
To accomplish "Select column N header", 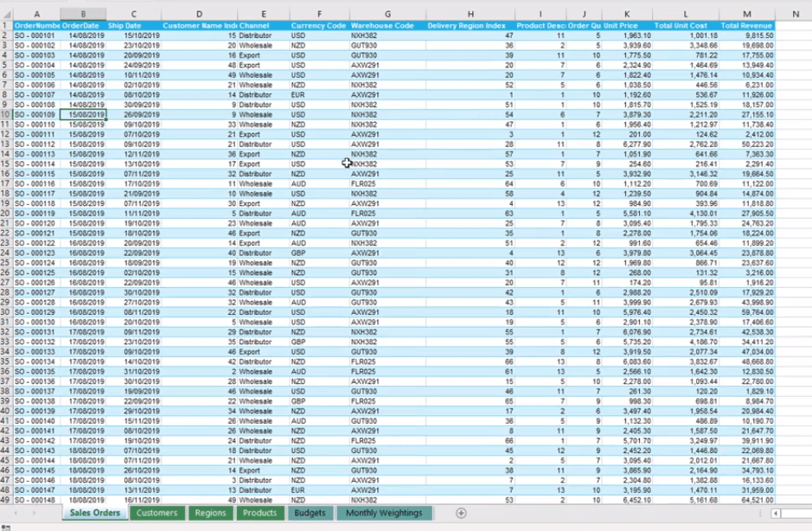I will tap(796, 14).
